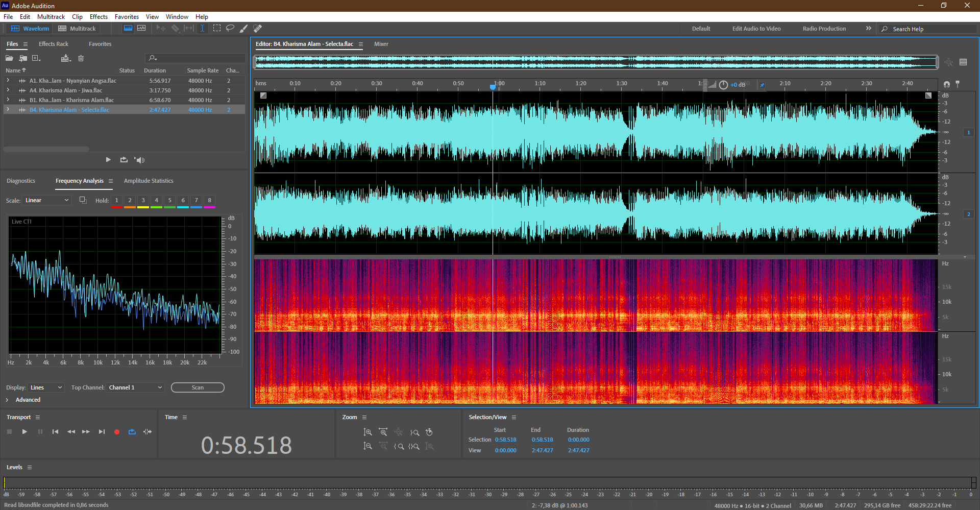Screen dimensions: 980x510
Task: Click Hold button 5
Action: pyautogui.click(x=170, y=200)
